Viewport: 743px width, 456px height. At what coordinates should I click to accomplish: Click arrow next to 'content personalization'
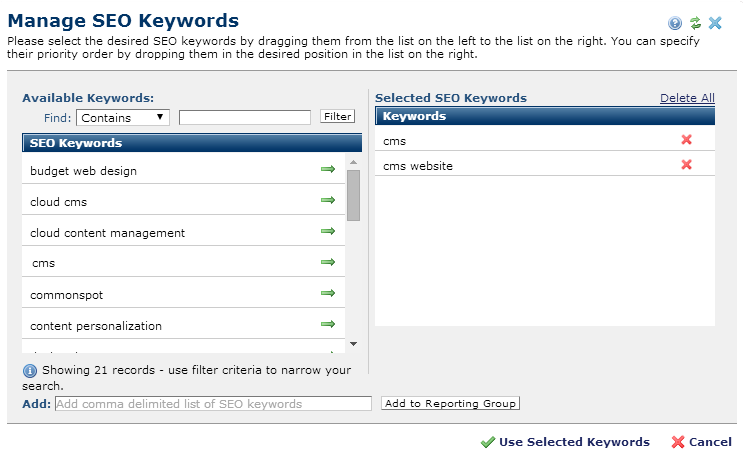tap(327, 325)
